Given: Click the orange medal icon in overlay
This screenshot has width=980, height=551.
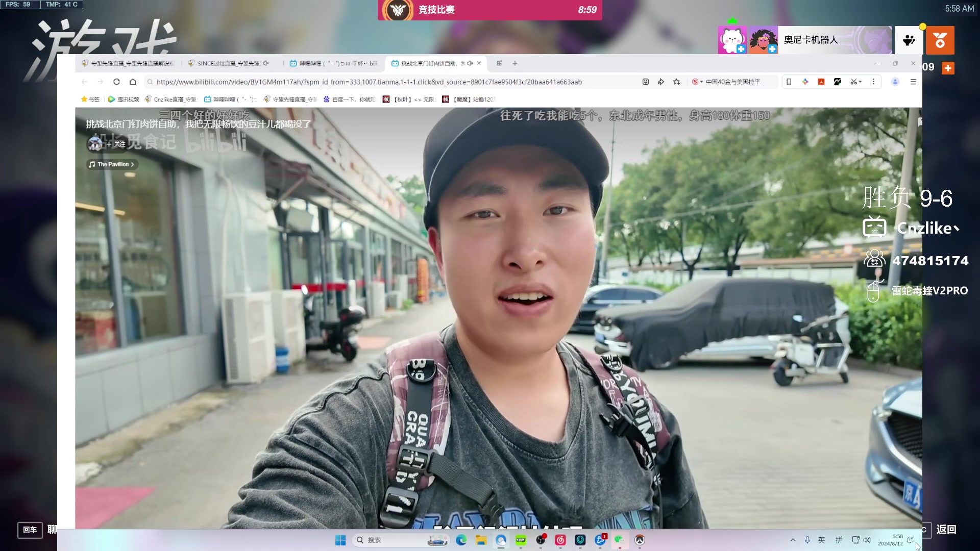Looking at the screenshot, I should (x=940, y=40).
